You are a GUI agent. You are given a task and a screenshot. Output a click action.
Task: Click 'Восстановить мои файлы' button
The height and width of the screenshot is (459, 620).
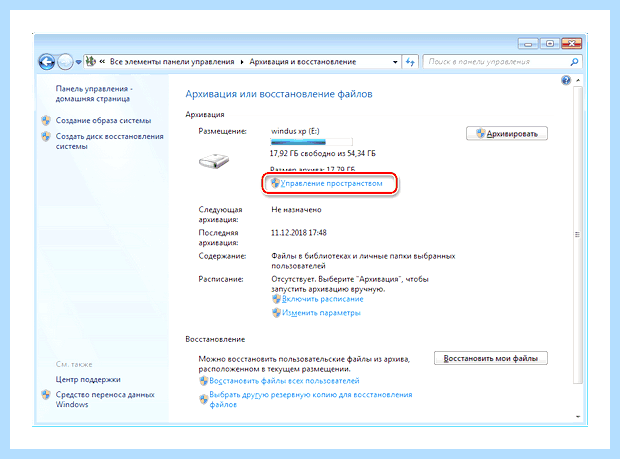pos(491,358)
